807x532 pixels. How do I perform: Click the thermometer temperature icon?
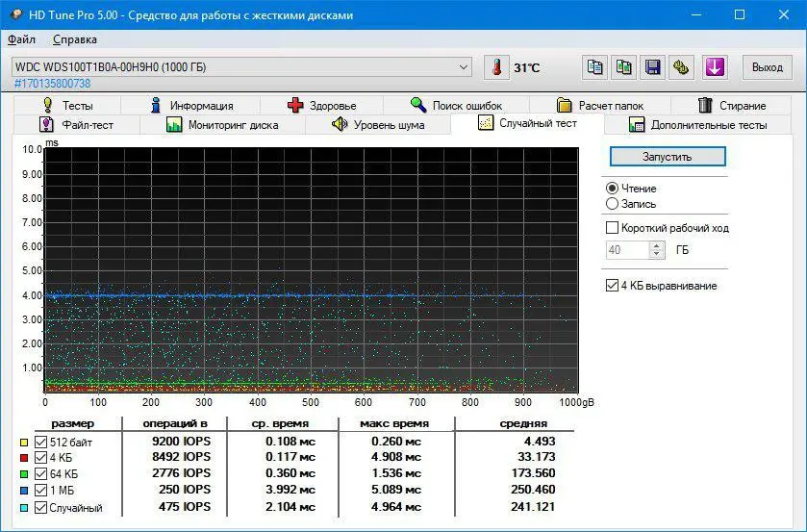[496, 67]
